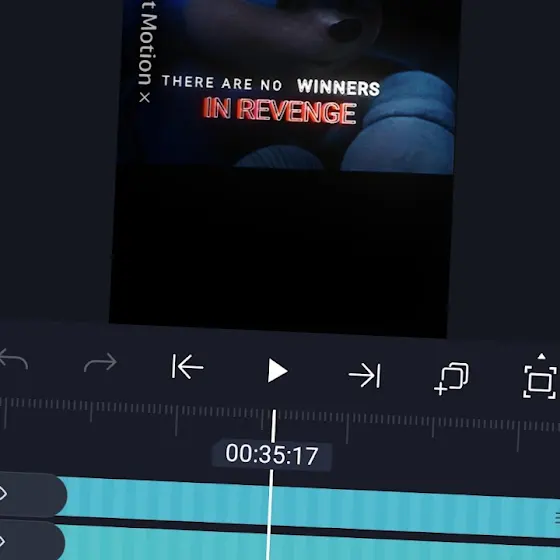Click the undo arrow icon

(13, 359)
